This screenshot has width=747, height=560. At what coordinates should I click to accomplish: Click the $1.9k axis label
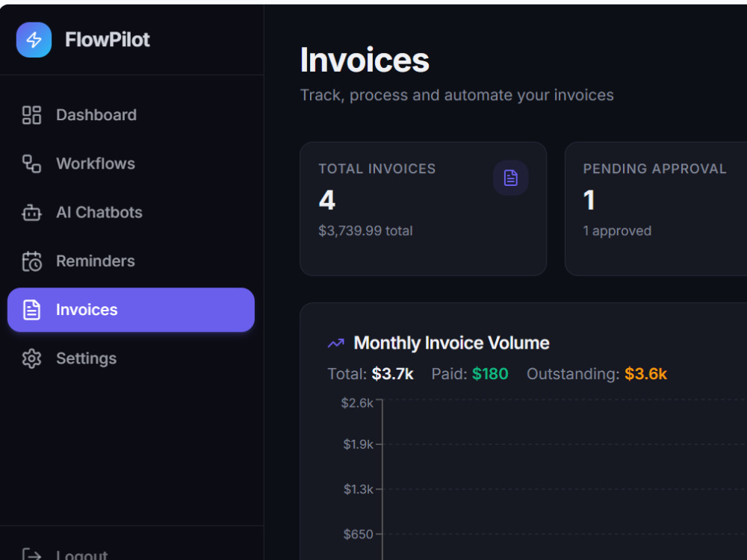(359, 444)
